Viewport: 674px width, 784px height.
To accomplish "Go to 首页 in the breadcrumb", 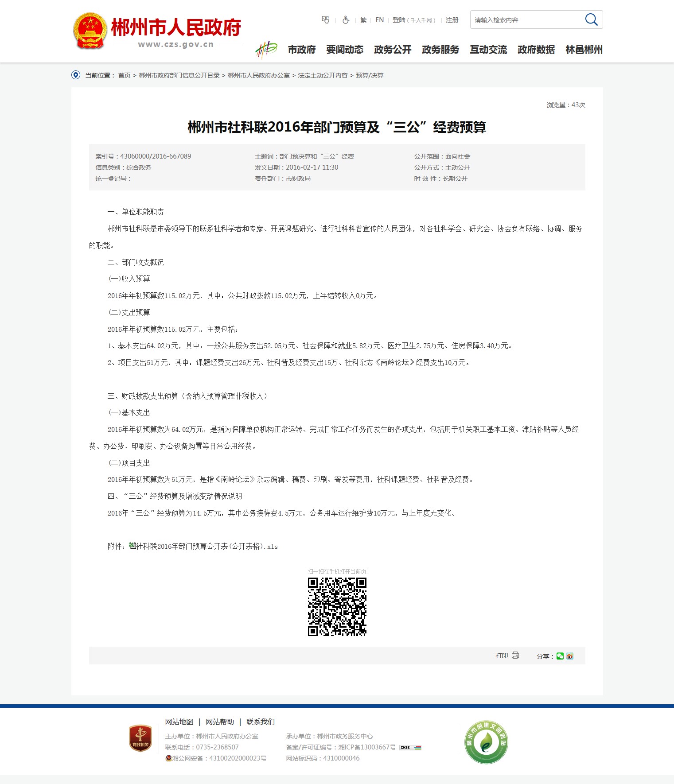I will 125,75.
